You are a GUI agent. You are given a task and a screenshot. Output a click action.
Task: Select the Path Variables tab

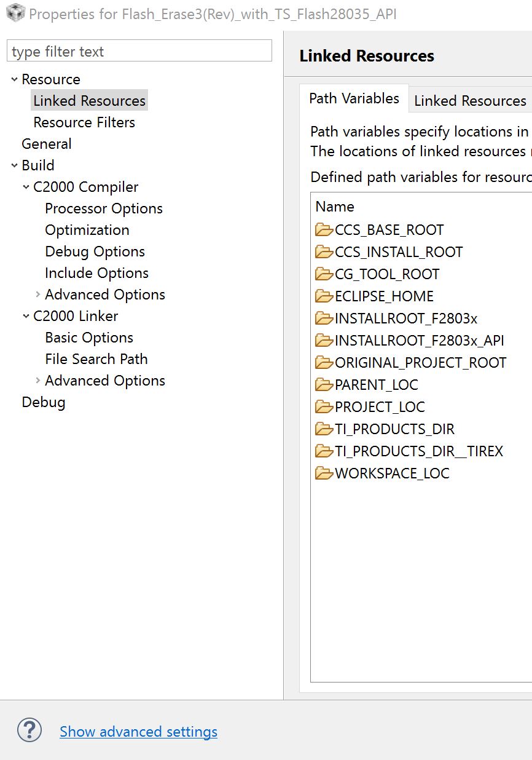[x=354, y=98]
